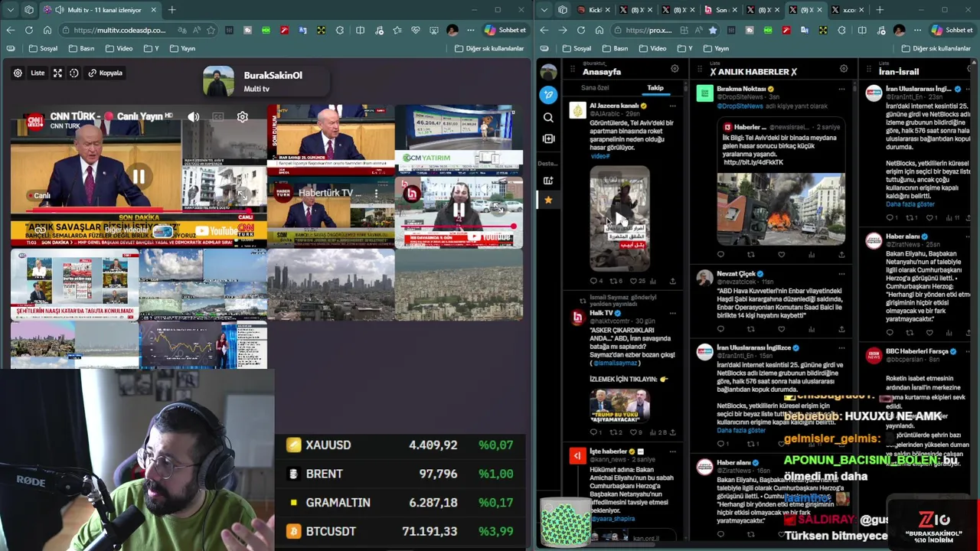Open the starred decks icon in sidebar

(x=547, y=200)
